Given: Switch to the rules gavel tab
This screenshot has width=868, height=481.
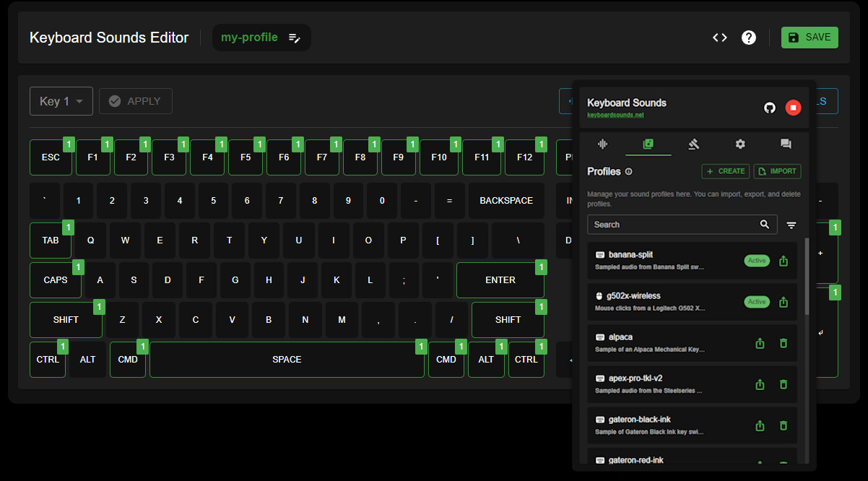Looking at the screenshot, I should point(694,144).
